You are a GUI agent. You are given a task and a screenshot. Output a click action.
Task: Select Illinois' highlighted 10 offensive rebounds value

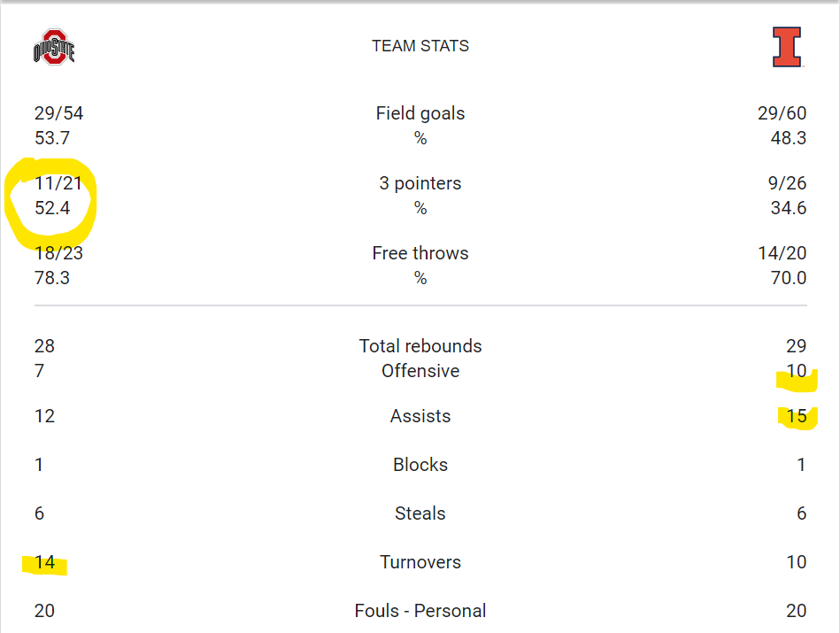pos(797,371)
